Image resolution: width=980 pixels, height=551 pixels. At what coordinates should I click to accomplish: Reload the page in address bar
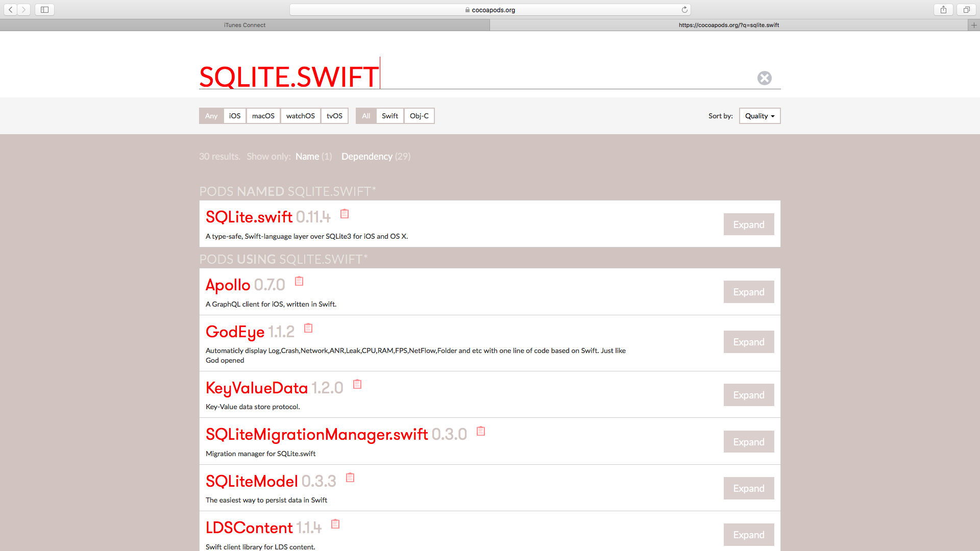[x=684, y=10]
